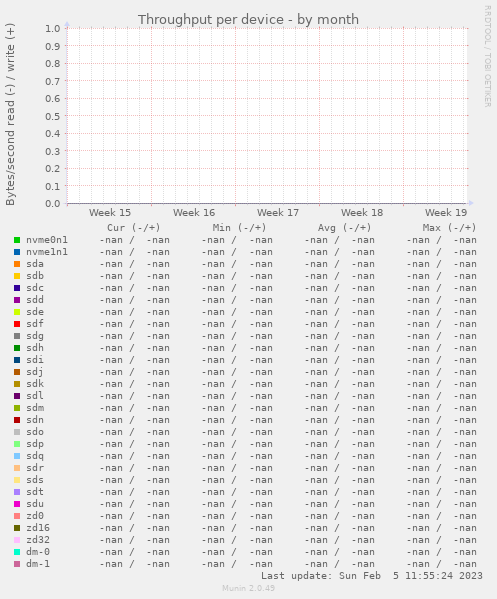The height and width of the screenshot is (599, 497).
Task: Click the yellow sdb legend swatch
Action: pyautogui.click(x=17, y=276)
